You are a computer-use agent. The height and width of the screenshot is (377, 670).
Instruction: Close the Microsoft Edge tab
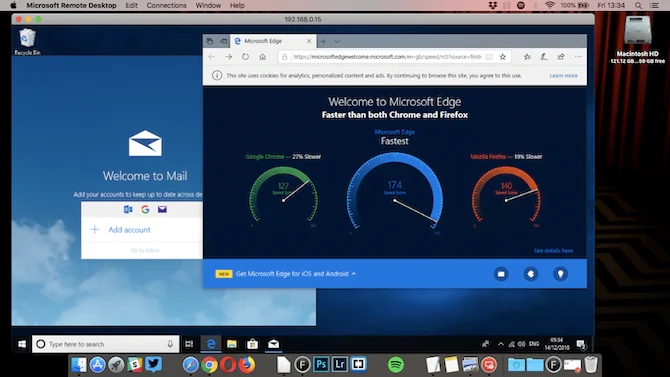(309, 41)
